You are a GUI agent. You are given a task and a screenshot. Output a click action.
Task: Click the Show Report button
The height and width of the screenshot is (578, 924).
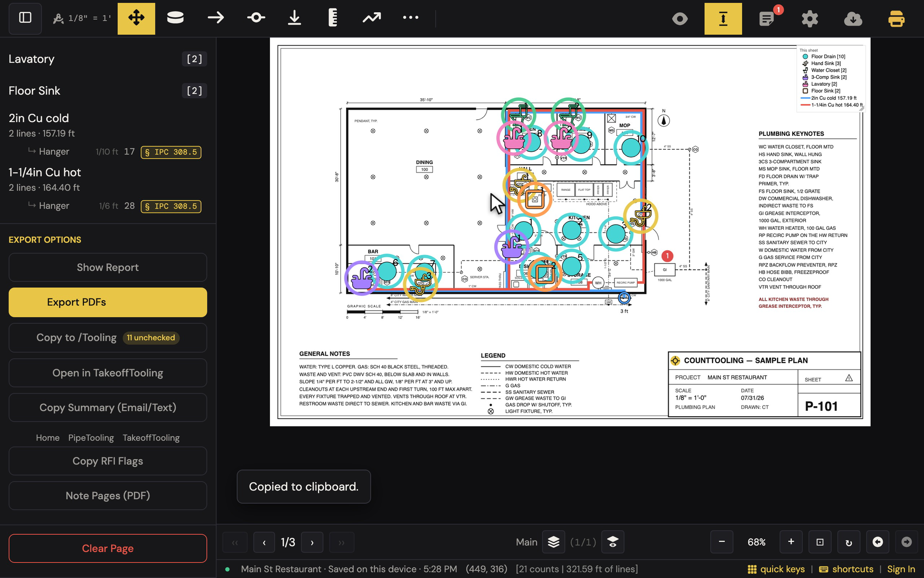[x=108, y=267]
